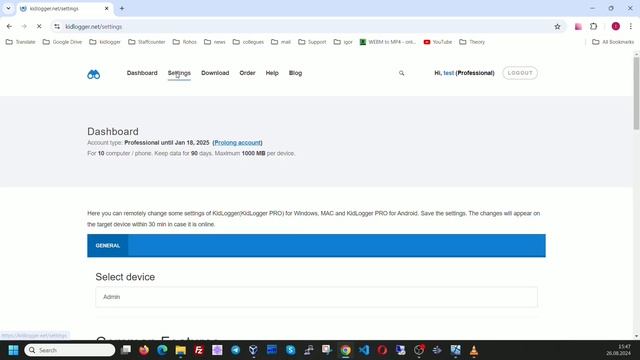This screenshot has width=640, height=360.
Task: Open the Download menu item
Action: click(215, 73)
